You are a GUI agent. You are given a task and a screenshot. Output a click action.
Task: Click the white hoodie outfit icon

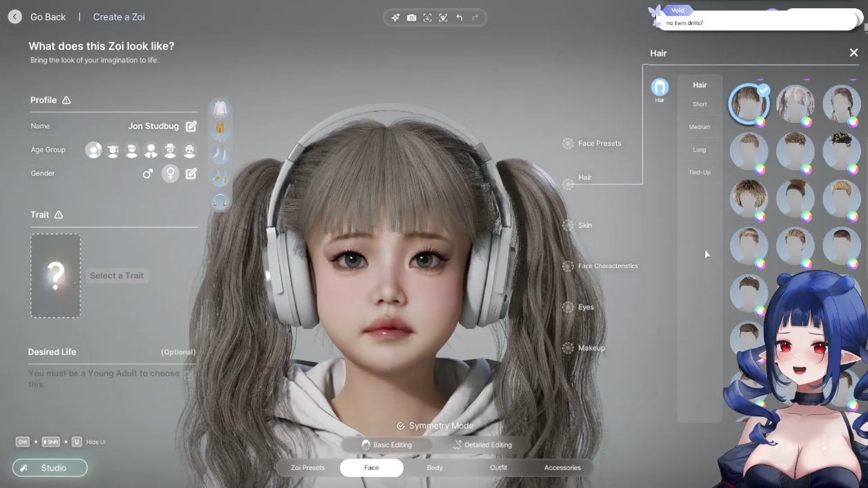tap(220, 108)
